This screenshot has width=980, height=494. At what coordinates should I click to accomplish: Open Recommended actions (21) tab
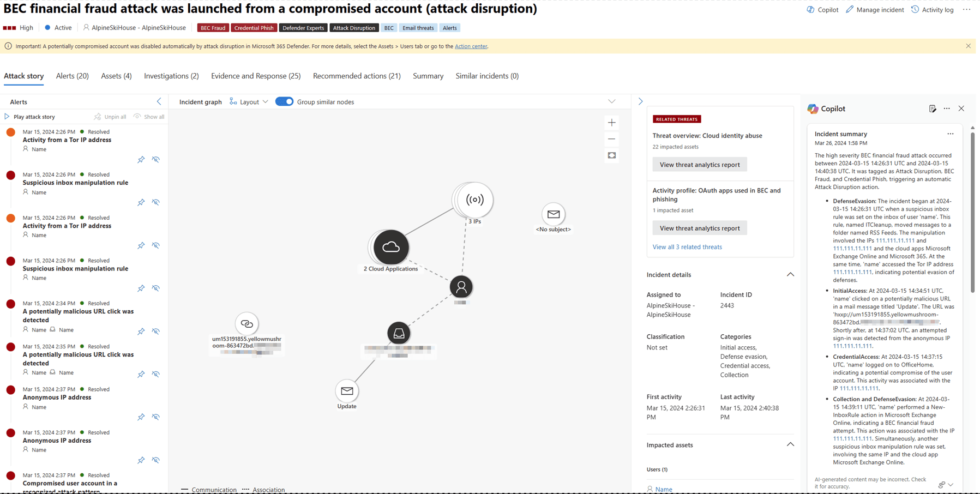tap(357, 76)
